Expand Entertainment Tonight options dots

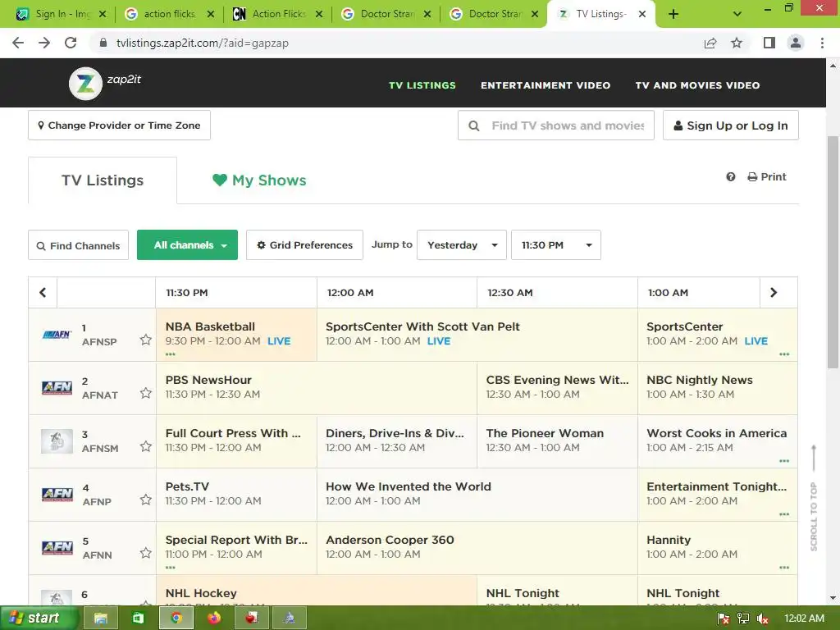click(784, 514)
